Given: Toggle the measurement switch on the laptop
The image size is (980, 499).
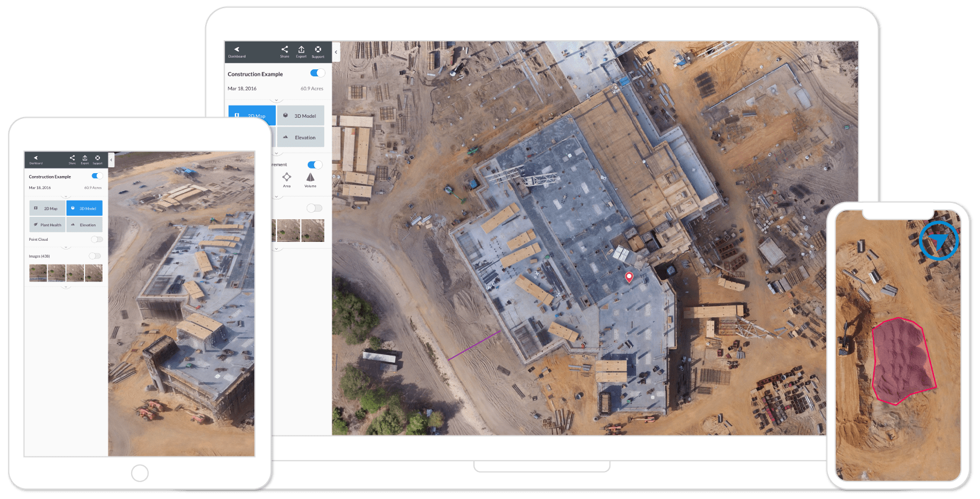Looking at the screenshot, I should pyautogui.click(x=315, y=165).
